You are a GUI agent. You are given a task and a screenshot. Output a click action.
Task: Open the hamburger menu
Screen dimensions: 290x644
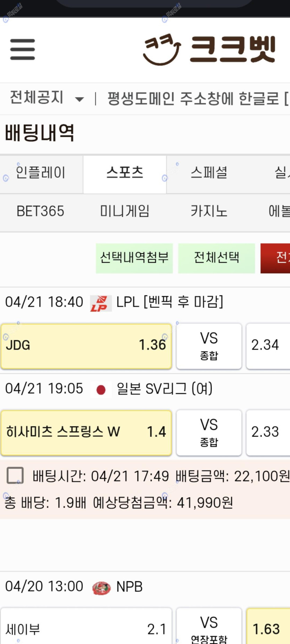23,49
